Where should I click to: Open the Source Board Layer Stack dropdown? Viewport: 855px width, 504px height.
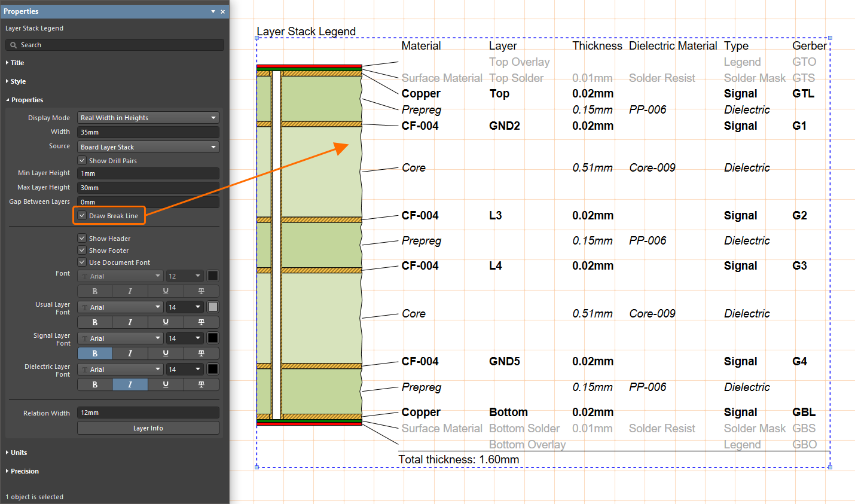click(x=148, y=147)
